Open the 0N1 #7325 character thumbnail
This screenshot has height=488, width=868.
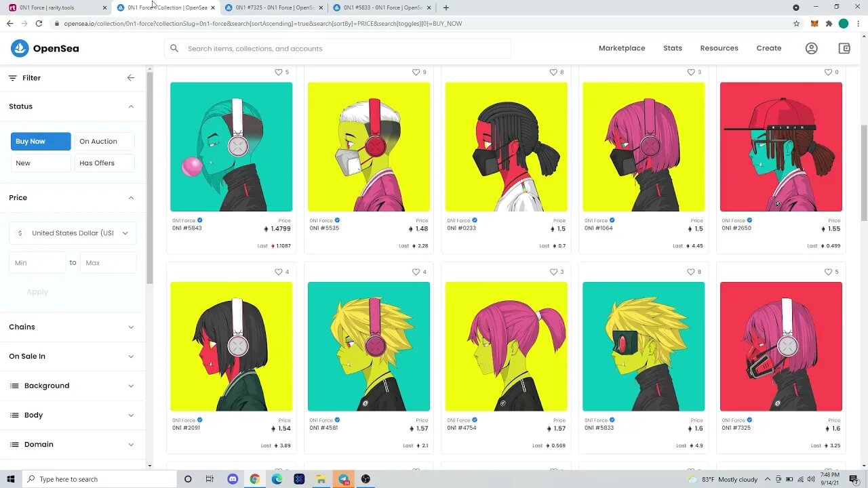click(781, 346)
